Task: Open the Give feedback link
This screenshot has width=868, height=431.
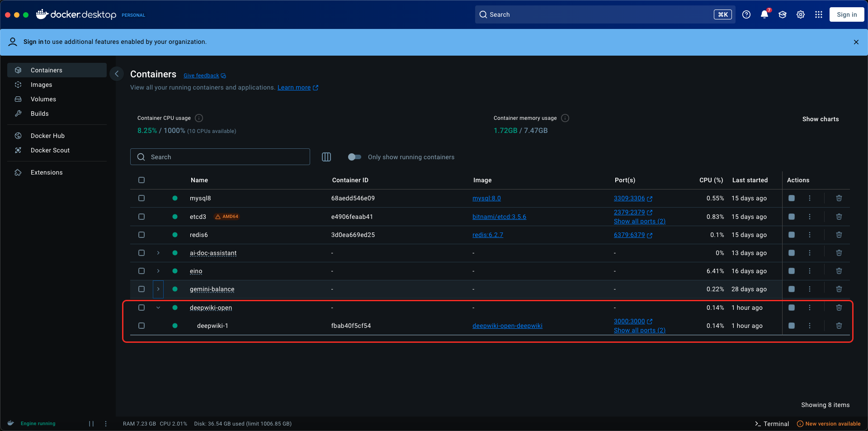Action: (x=205, y=76)
